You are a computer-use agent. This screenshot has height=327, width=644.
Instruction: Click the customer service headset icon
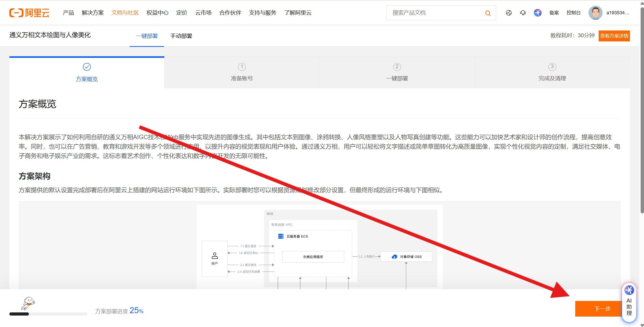click(523, 13)
